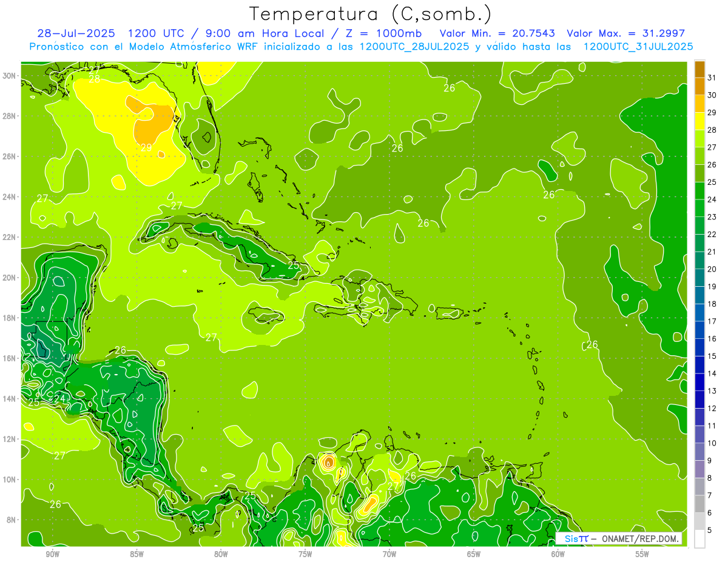
Task: Click the 'SisTT – ONAMET/REP.DOM.' credit label
Action: 619,538
